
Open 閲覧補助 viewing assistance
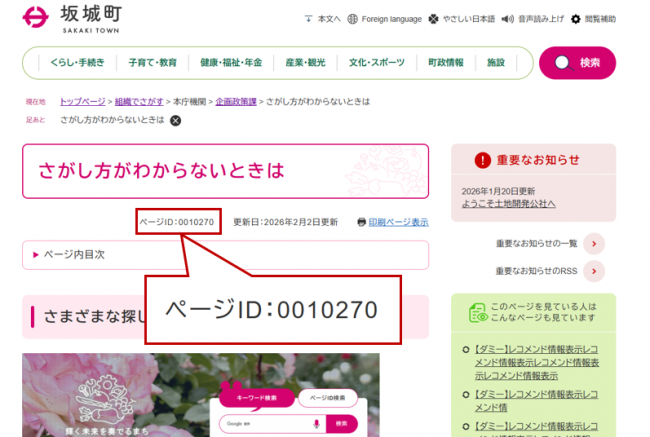click(600, 19)
